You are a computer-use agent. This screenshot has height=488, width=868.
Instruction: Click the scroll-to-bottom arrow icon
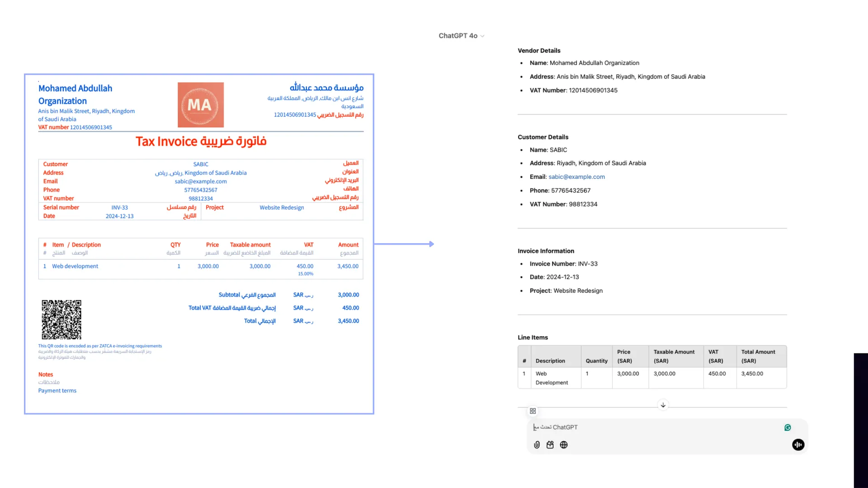click(663, 405)
